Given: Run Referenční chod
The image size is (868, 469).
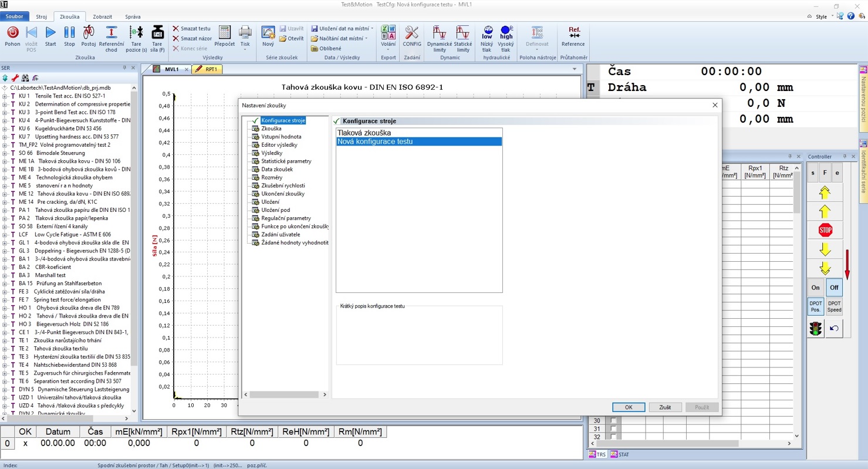Looking at the screenshot, I should (111, 33).
